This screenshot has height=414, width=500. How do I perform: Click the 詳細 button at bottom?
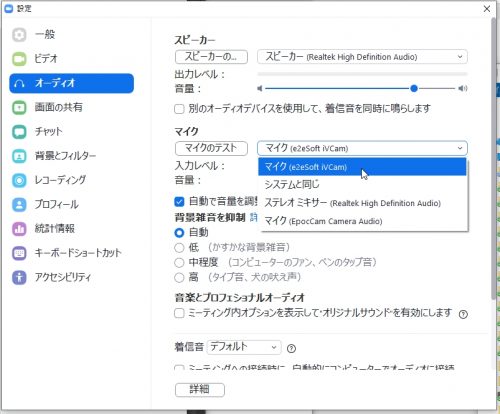tap(200, 390)
